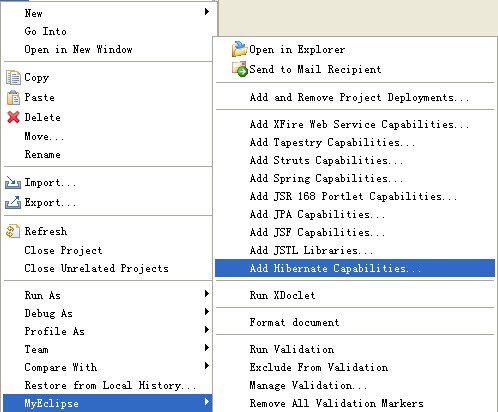Click the New text
498x412 pixels.
[x=34, y=13]
